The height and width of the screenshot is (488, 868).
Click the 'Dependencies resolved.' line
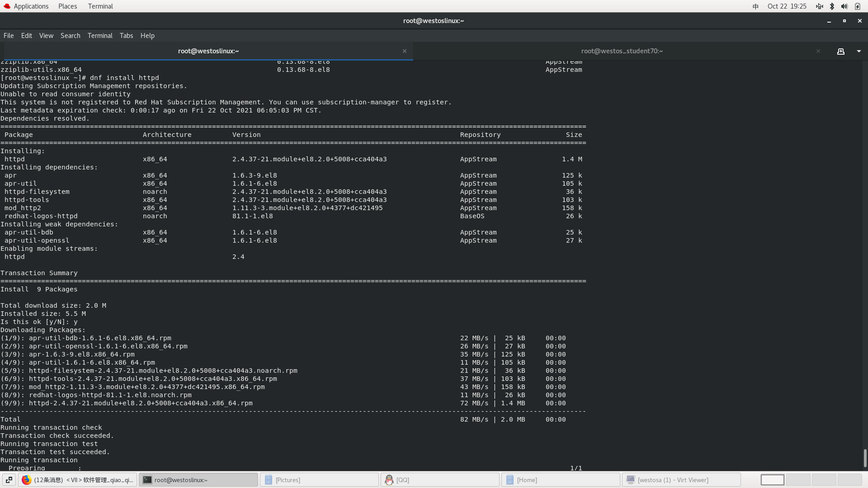45,118
